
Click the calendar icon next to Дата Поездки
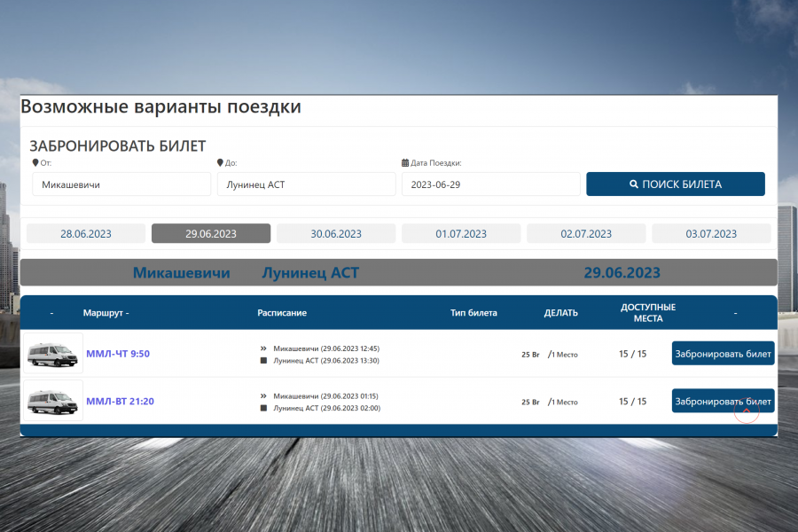coord(405,163)
